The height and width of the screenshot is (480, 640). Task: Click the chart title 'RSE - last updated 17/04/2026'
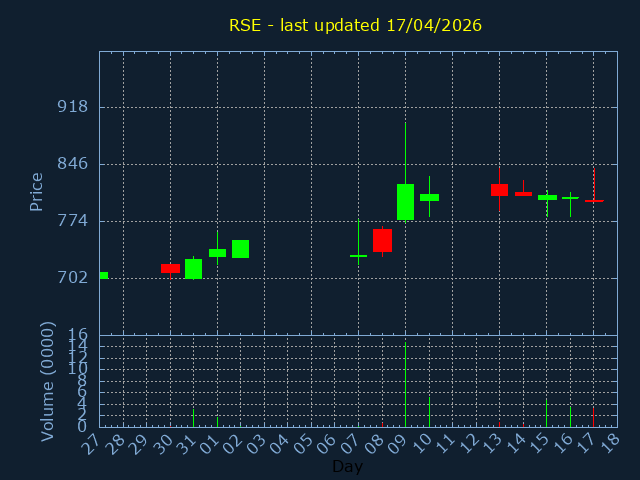coord(355,25)
